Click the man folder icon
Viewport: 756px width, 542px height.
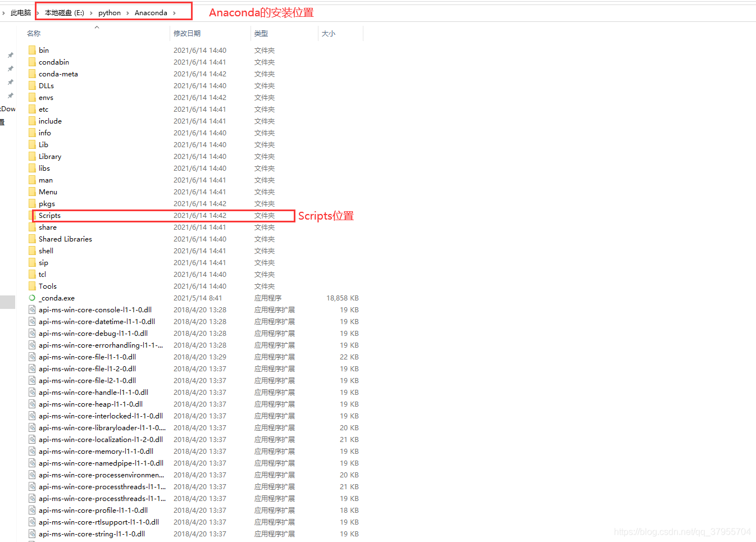[x=32, y=180]
